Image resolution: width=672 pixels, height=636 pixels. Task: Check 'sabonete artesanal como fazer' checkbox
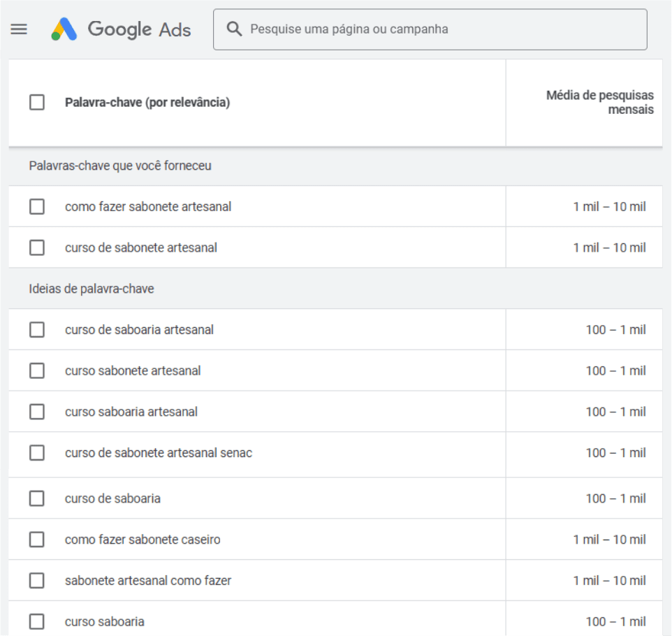(37, 581)
